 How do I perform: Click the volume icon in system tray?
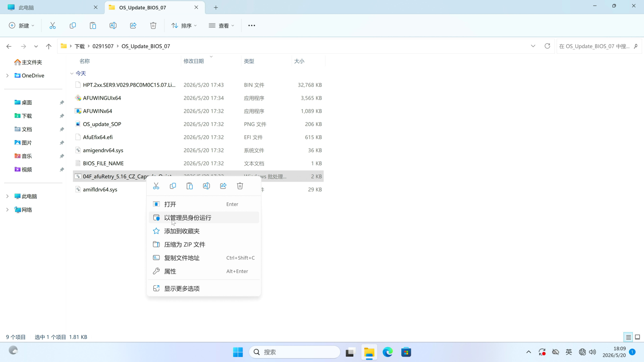(593, 352)
